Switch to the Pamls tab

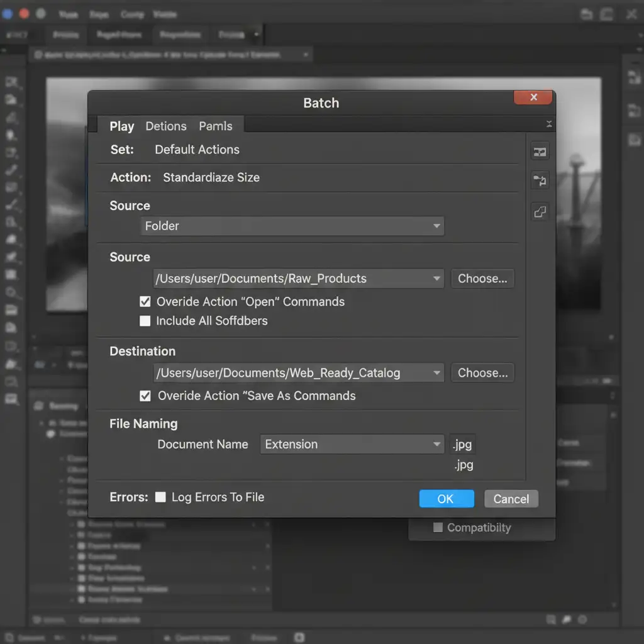(x=216, y=126)
